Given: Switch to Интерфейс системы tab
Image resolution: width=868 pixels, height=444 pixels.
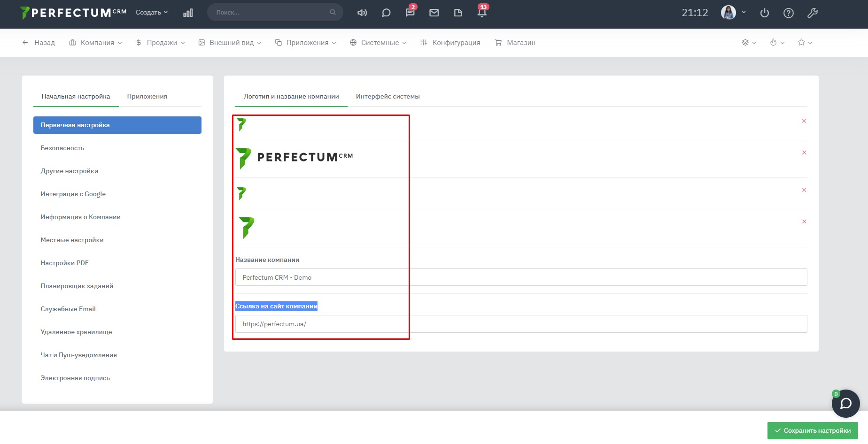Looking at the screenshot, I should tap(387, 96).
